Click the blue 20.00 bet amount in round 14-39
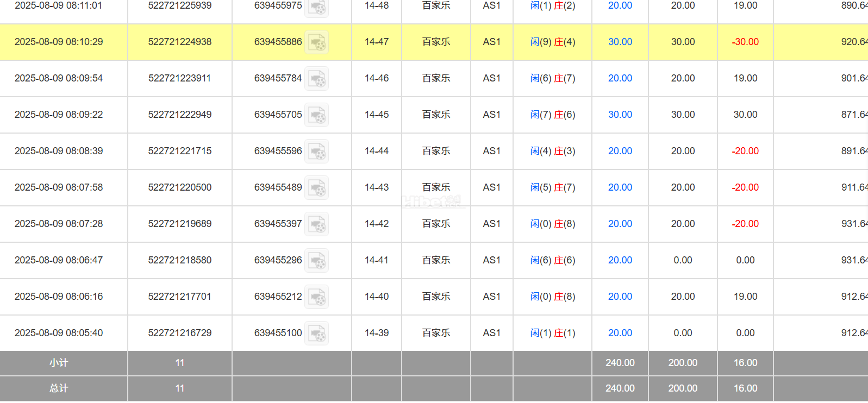Viewport: 868px width, 403px height. [620, 333]
